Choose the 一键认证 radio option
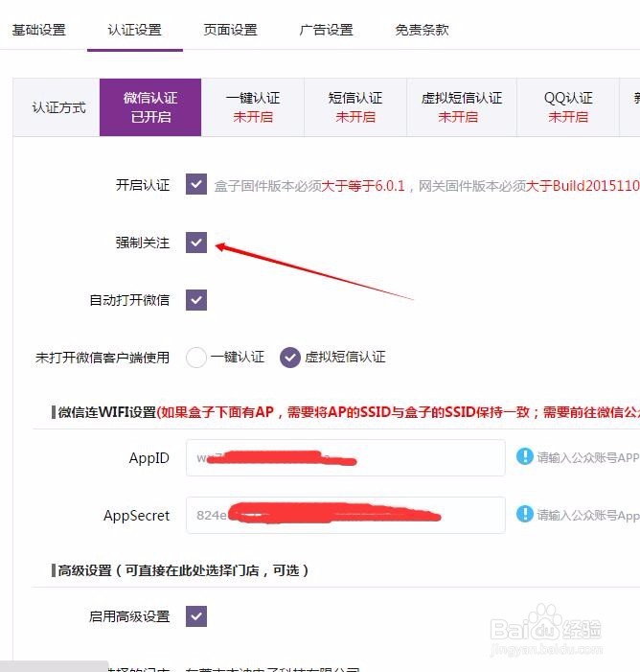The image size is (640, 672). click(x=196, y=358)
